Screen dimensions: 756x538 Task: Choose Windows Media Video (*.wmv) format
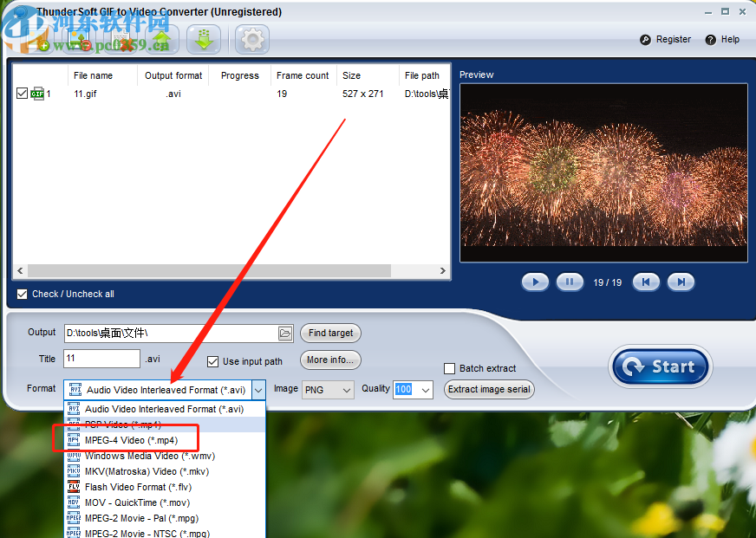point(165,456)
